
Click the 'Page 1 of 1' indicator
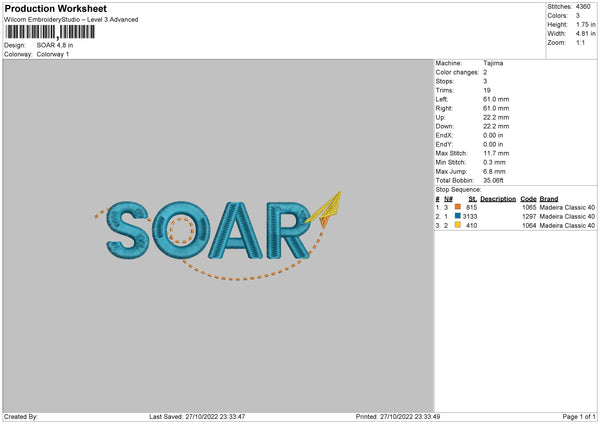coord(579,417)
